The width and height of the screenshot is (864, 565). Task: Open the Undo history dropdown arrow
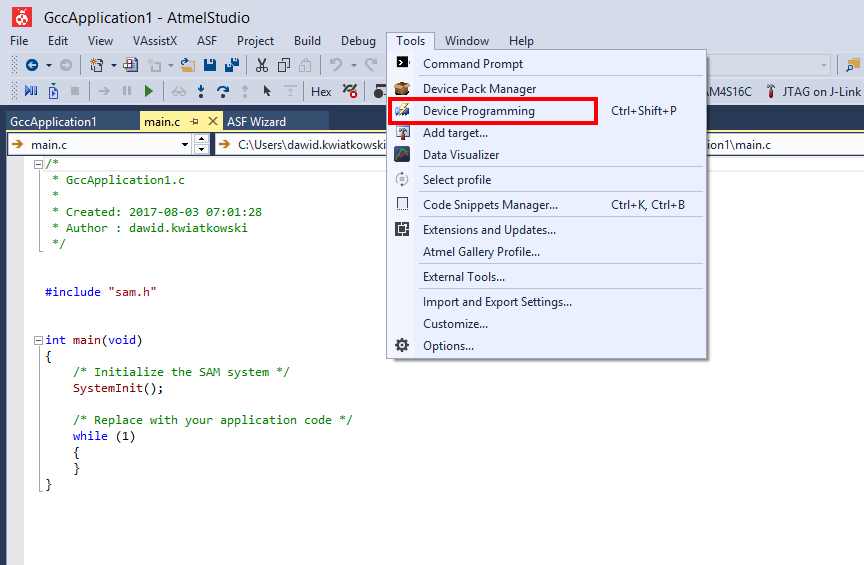click(x=353, y=66)
